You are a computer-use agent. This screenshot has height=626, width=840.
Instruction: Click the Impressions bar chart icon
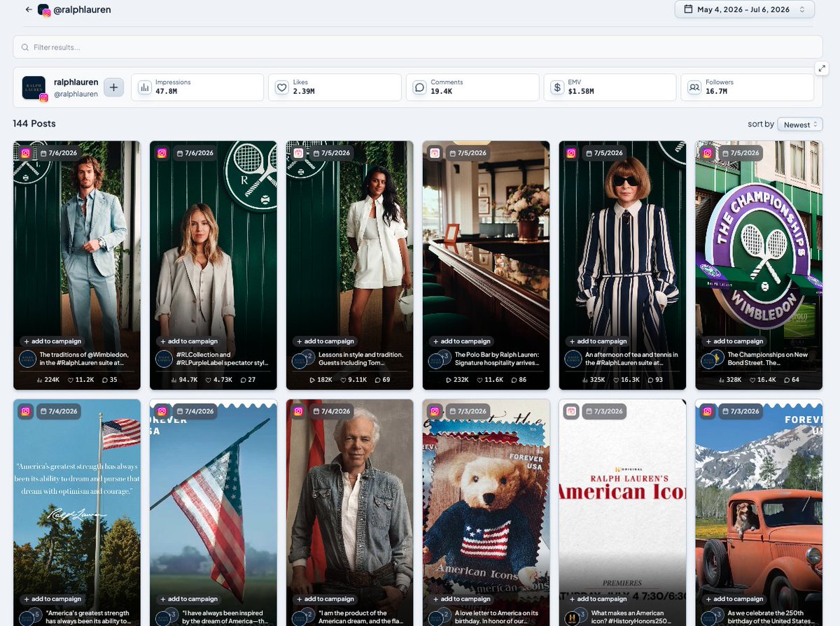click(145, 87)
